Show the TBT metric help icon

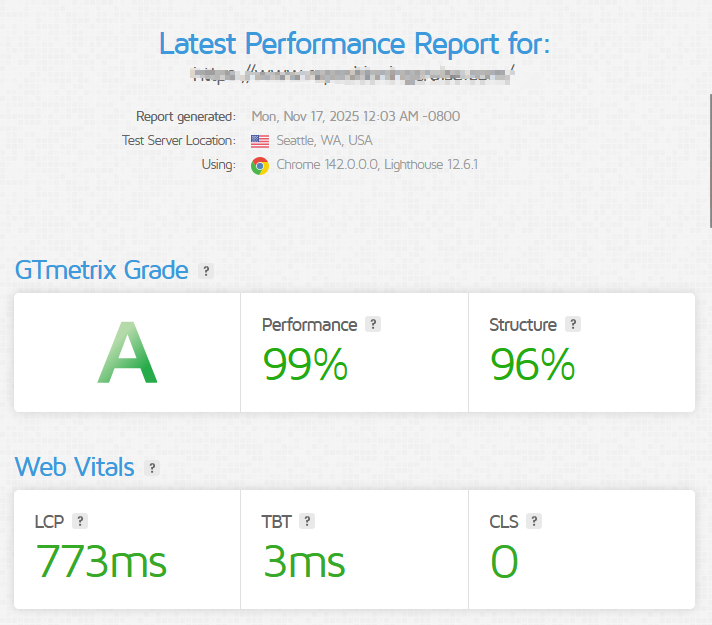(x=307, y=521)
